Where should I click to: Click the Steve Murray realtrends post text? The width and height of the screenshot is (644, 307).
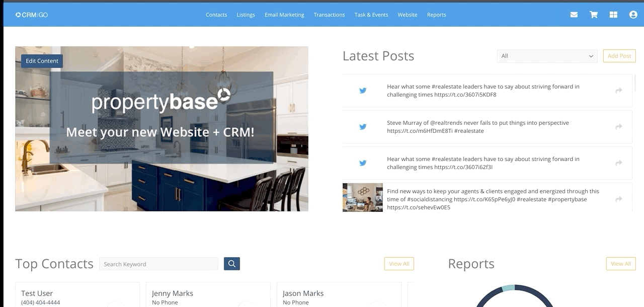(478, 127)
